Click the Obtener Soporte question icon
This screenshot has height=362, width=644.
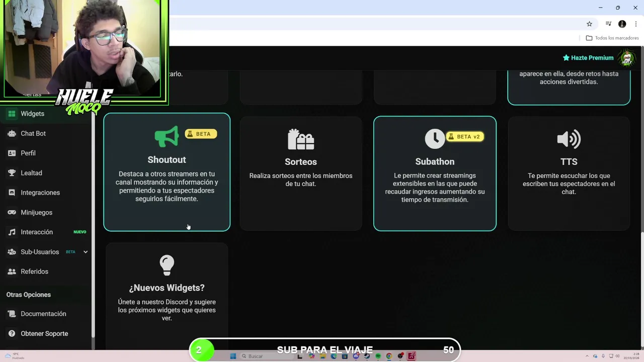pos(12,333)
